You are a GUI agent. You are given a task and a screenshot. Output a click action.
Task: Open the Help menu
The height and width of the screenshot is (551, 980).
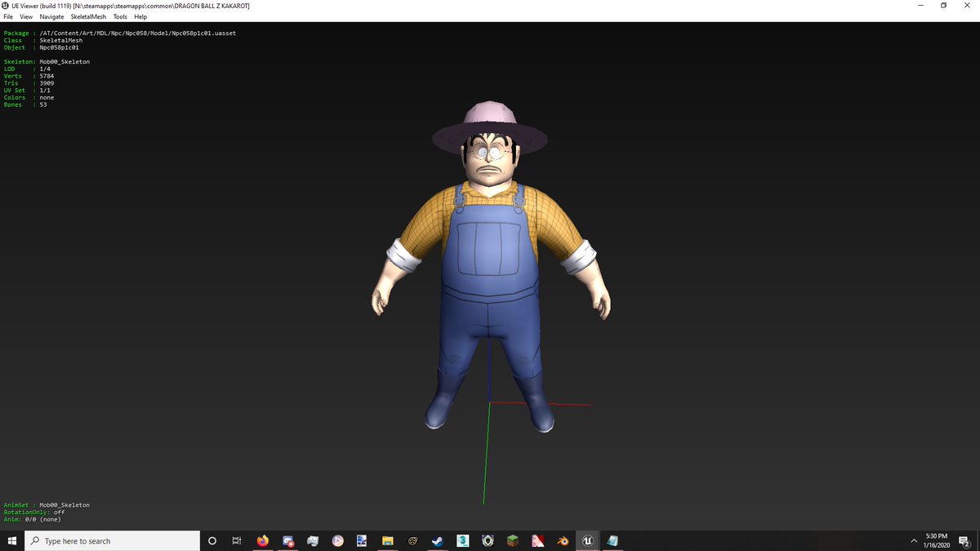pos(140,16)
